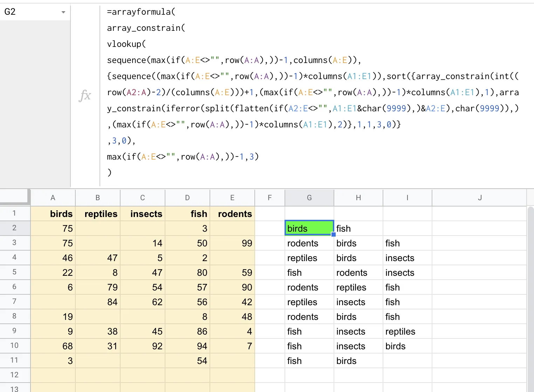The image size is (534, 392).
Task: Select cell C10 containing 92
Action: pyautogui.click(x=143, y=346)
